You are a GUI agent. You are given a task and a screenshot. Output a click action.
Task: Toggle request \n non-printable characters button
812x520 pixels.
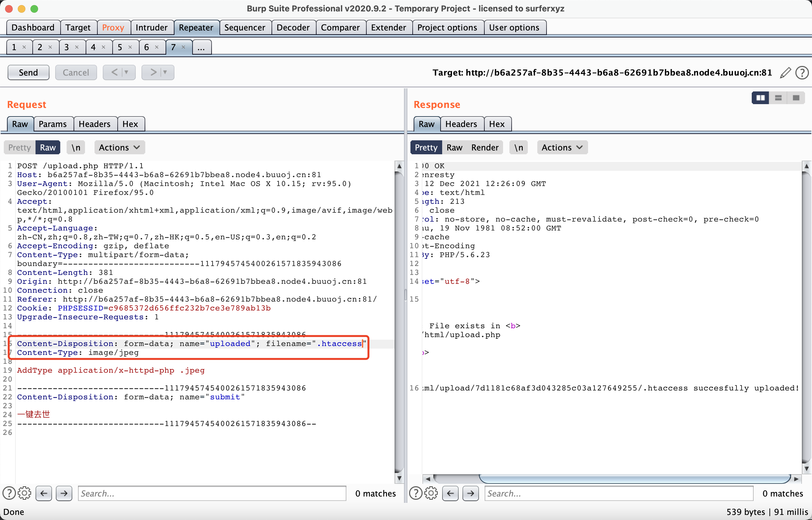click(x=76, y=148)
